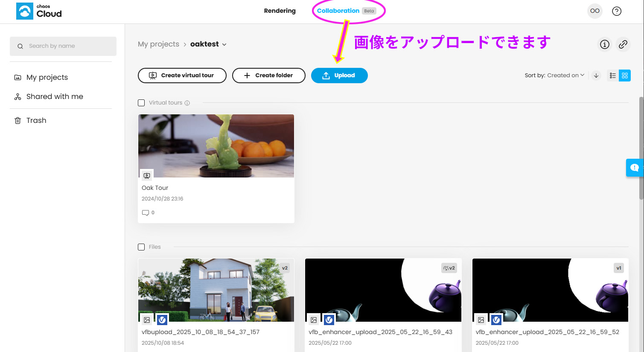Click the Upload button
Image resolution: width=644 pixels, height=352 pixels.
[339, 76]
